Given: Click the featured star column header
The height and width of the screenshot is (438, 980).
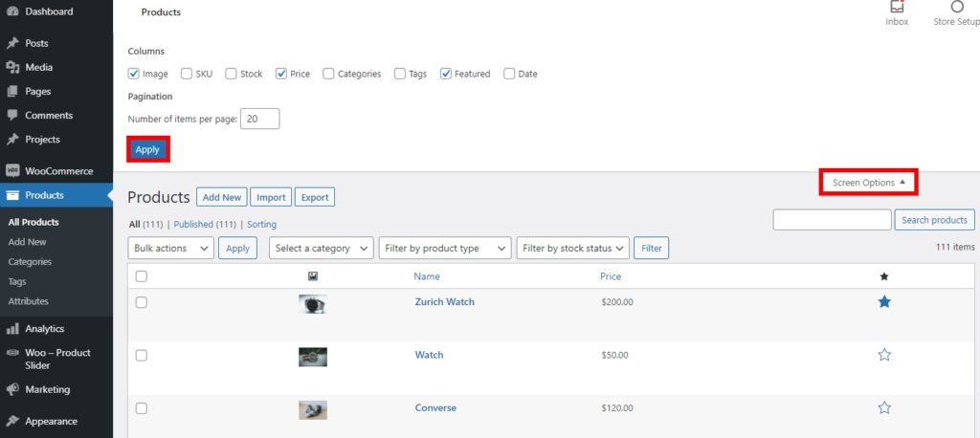Looking at the screenshot, I should pyautogui.click(x=883, y=276).
